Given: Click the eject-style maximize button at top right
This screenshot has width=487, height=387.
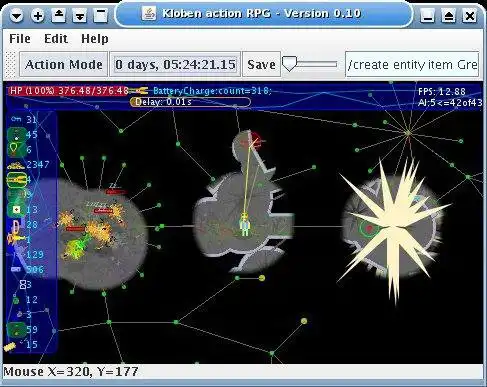Looking at the screenshot, I should coord(448,16).
